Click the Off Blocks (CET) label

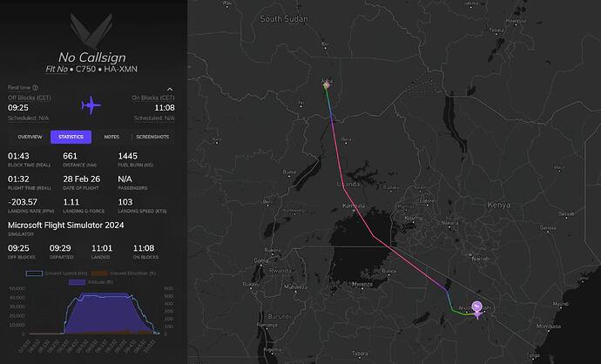[x=30, y=98]
